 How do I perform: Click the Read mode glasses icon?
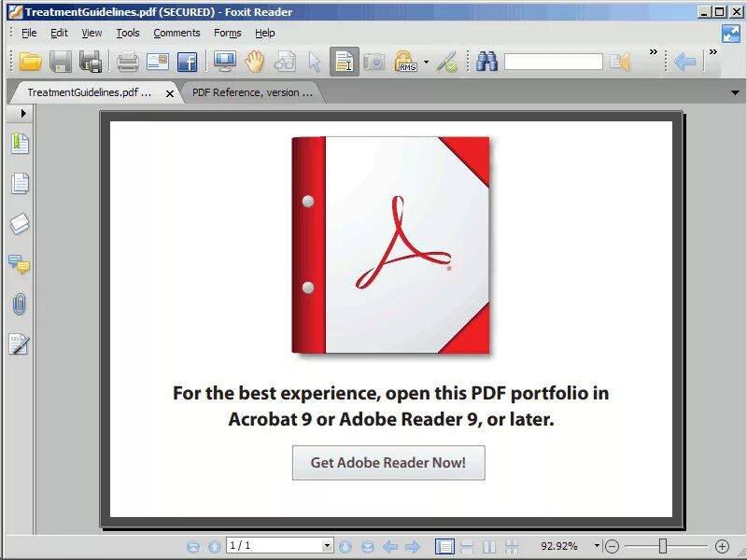click(x=285, y=62)
